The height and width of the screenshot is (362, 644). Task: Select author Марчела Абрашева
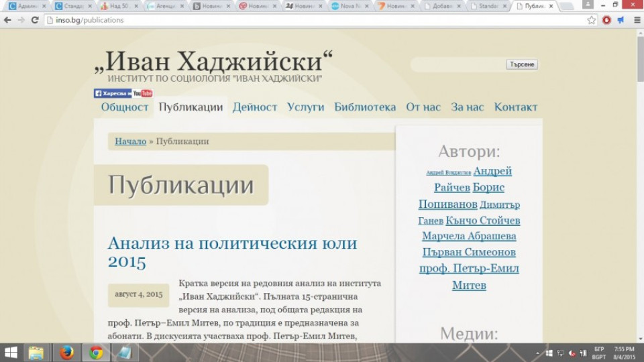pyautogui.click(x=469, y=236)
